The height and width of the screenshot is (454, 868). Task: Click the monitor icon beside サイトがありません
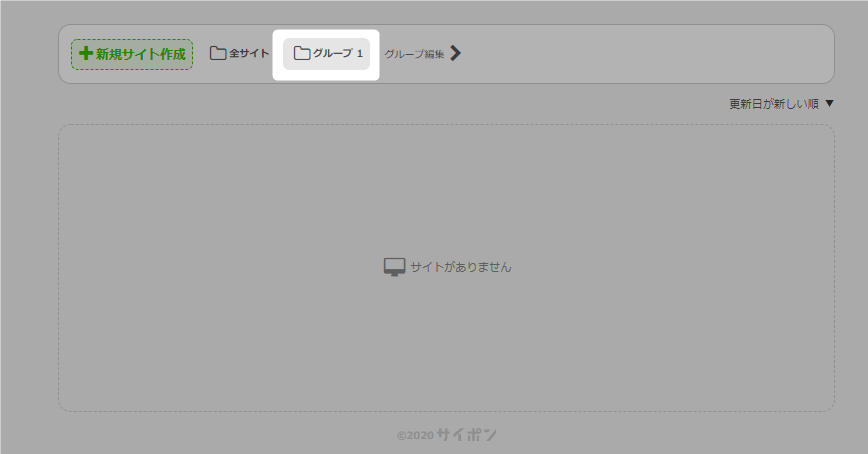(x=394, y=267)
